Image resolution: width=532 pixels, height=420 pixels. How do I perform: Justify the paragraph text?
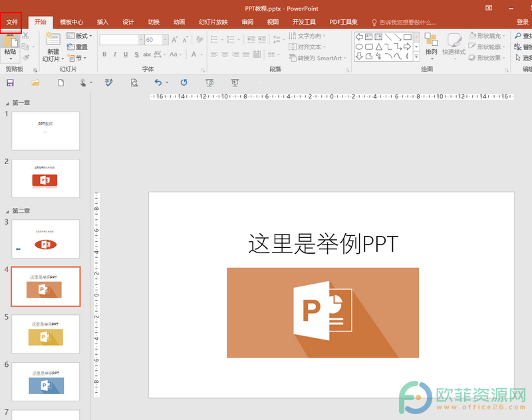coord(246,54)
